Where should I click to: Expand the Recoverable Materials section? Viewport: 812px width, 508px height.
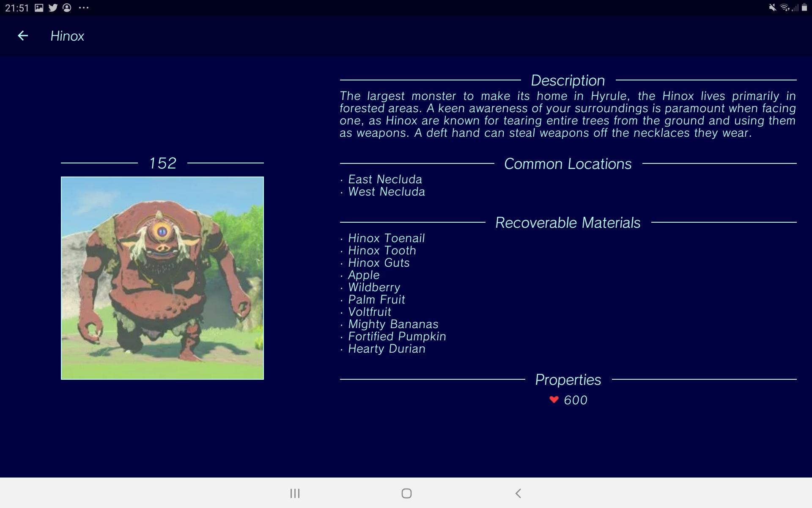point(567,223)
